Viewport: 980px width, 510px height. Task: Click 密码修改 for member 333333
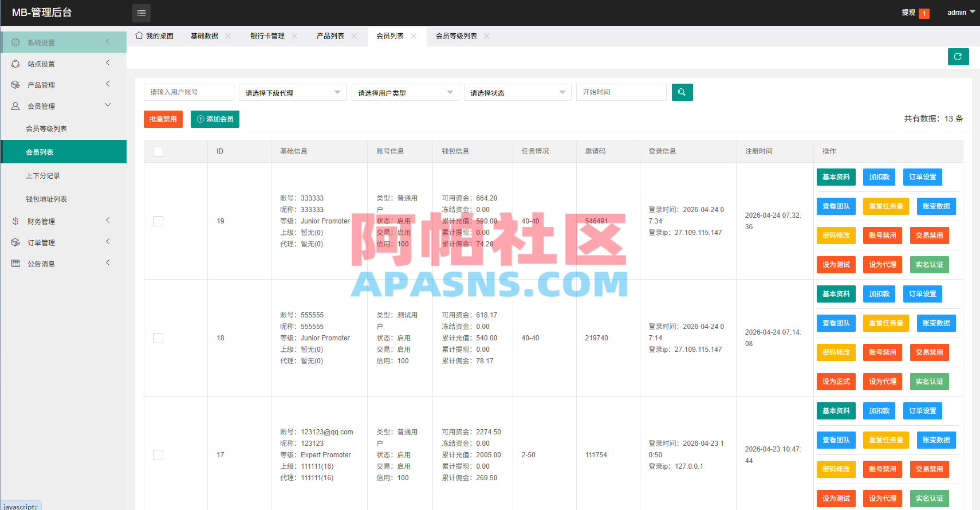point(836,236)
